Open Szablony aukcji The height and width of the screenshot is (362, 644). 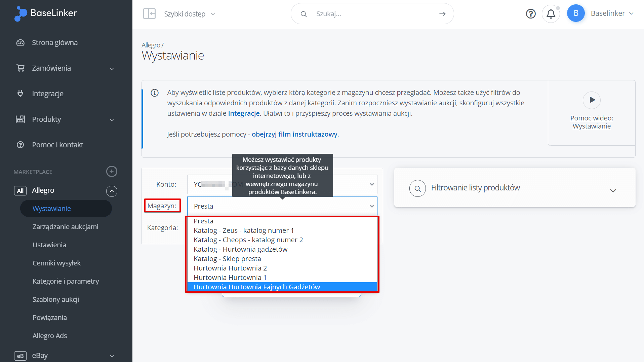56,299
